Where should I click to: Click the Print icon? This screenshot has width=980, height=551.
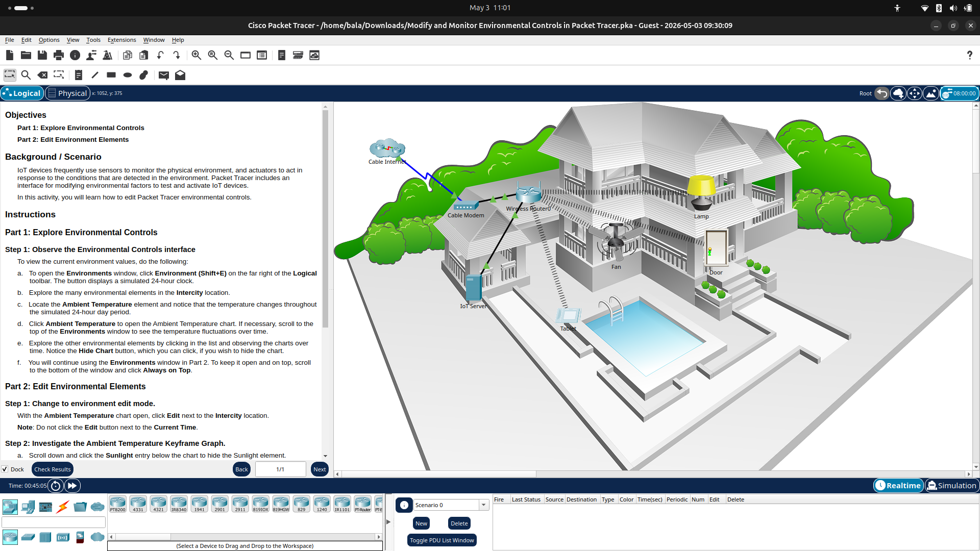pyautogui.click(x=59, y=55)
